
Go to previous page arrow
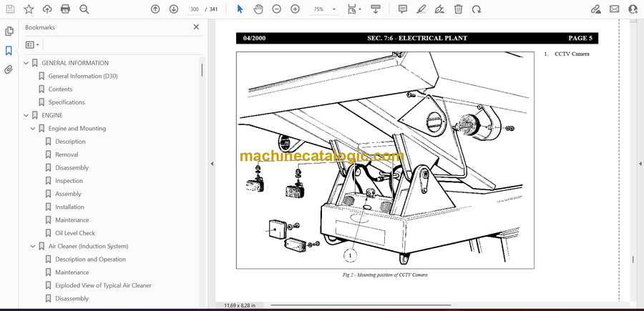point(155,9)
